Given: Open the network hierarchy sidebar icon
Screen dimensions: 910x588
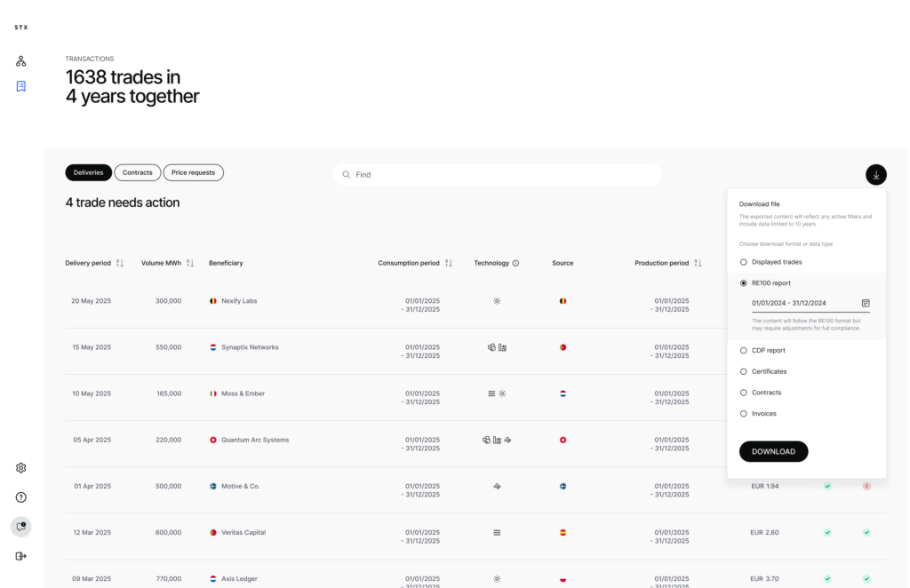Looking at the screenshot, I should coord(20,61).
